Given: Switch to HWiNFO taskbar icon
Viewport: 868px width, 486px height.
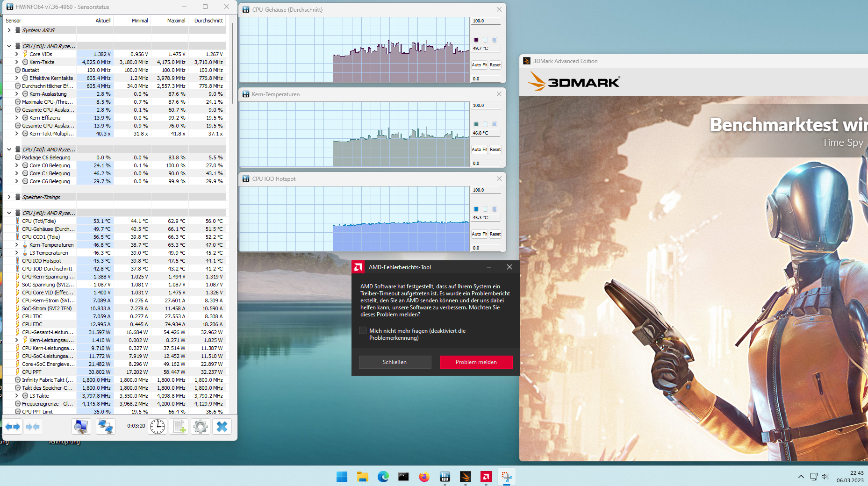Looking at the screenshot, I should point(445,477).
